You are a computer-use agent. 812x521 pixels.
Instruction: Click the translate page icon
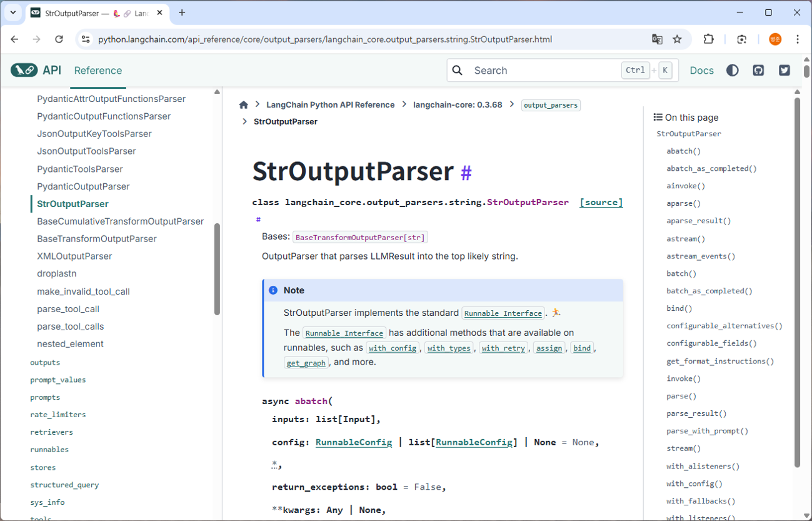[x=657, y=39]
